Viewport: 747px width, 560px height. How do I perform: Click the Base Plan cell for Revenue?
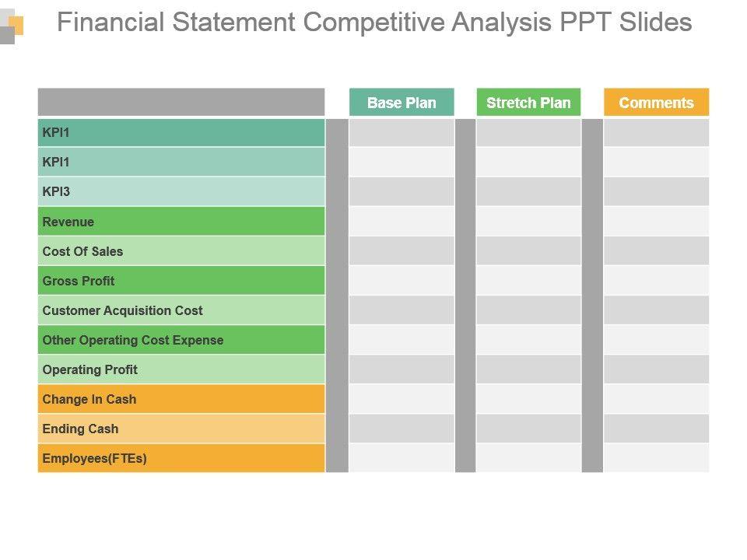tap(402, 222)
